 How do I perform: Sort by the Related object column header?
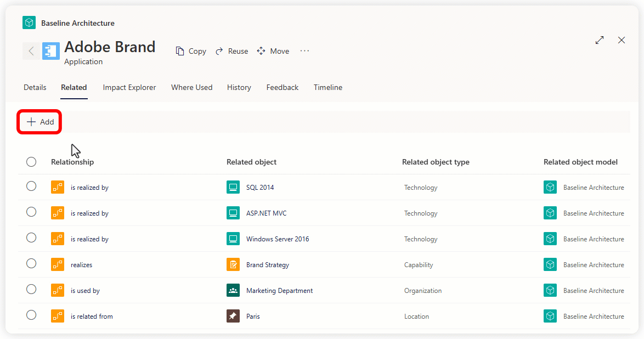tap(251, 162)
